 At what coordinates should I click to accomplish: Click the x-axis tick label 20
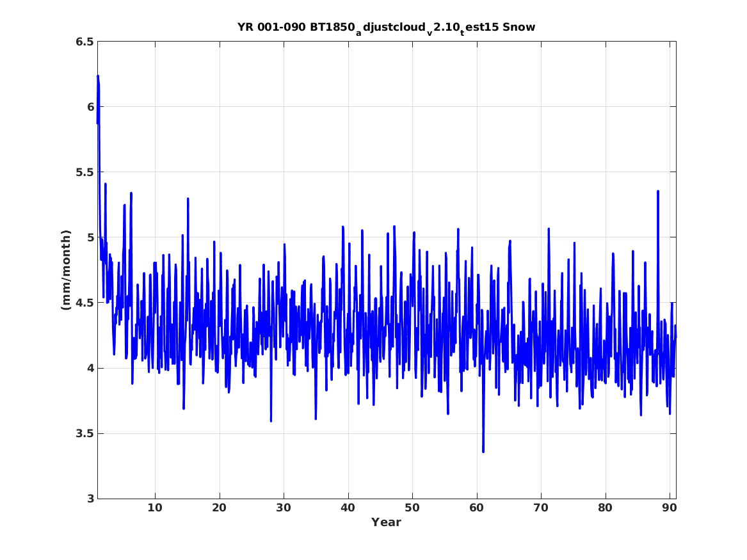219,508
